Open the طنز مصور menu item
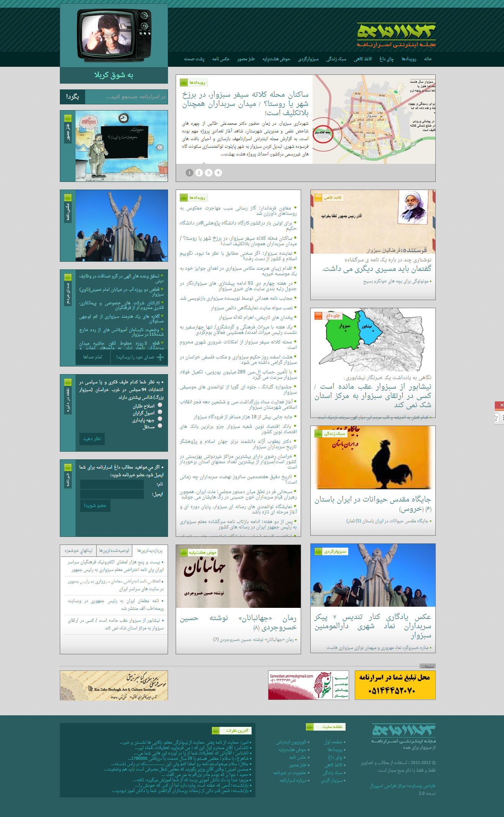Viewport: 504px width, 817px height. click(246, 59)
